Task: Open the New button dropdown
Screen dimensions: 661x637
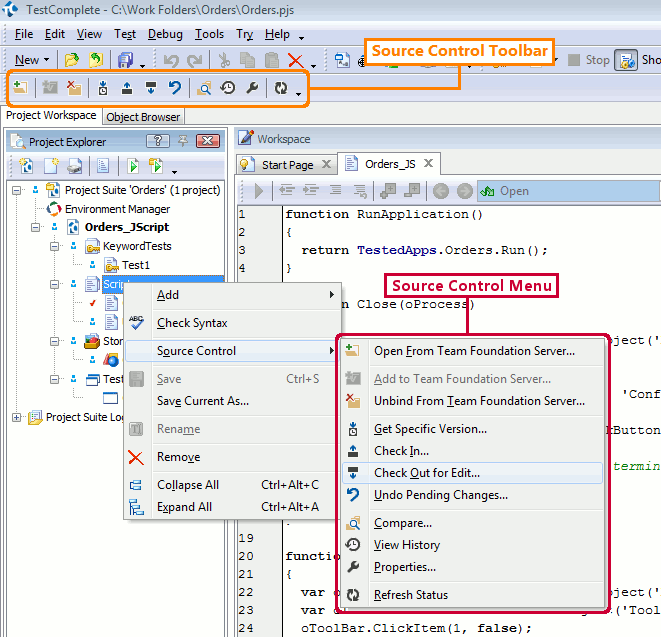Action: [47, 60]
